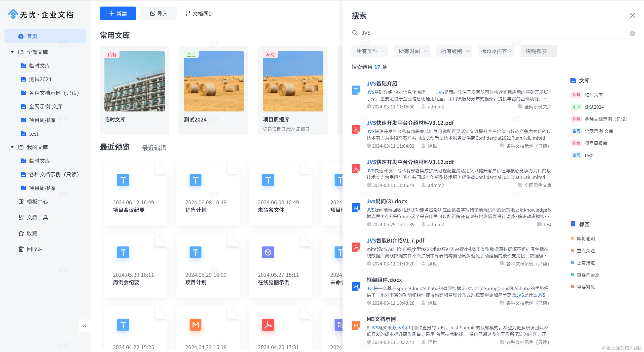
Task: Collapse the 我的文库 tree node
Action: [x=12, y=147]
